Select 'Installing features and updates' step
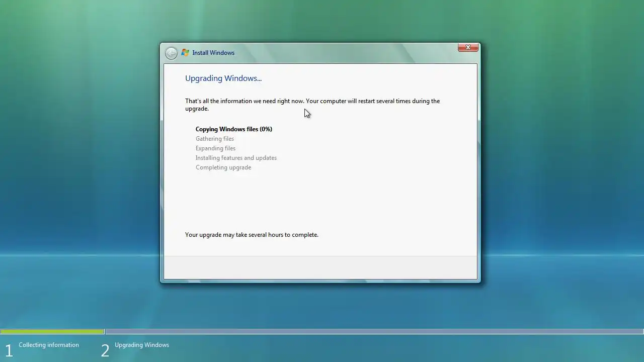Viewport: 644px width, 362px height. [x=236, y=158]
